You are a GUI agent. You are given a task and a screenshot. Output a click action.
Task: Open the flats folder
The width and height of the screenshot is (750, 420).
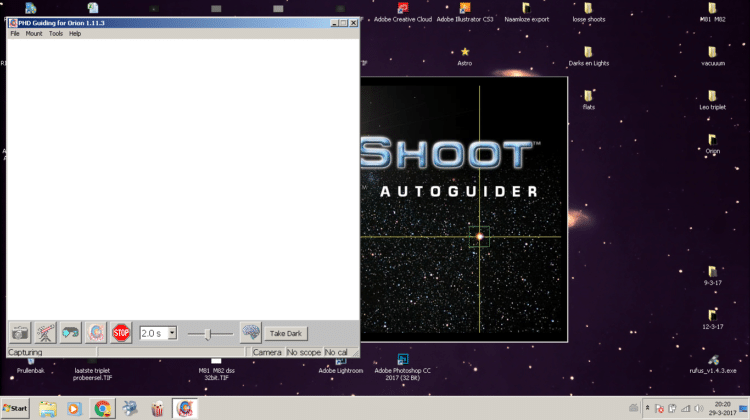[589, 100]
